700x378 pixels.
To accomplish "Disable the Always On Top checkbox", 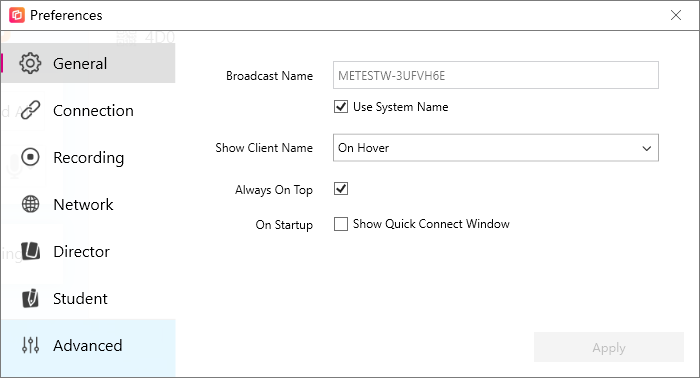I will [x=341, y=189].
